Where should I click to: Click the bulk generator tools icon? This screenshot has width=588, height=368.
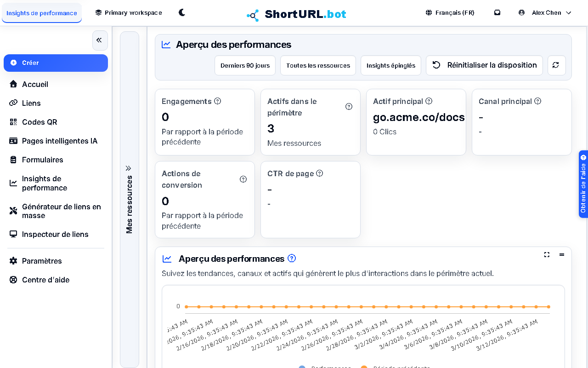click(x=13, y=211)
